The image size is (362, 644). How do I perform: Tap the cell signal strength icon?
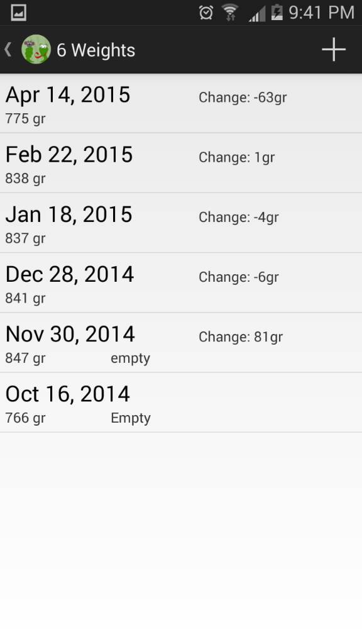(x=257, y=13)
